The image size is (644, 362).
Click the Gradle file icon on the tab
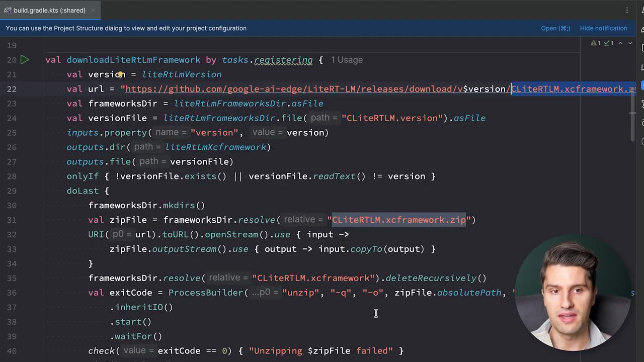click(8, 10)
